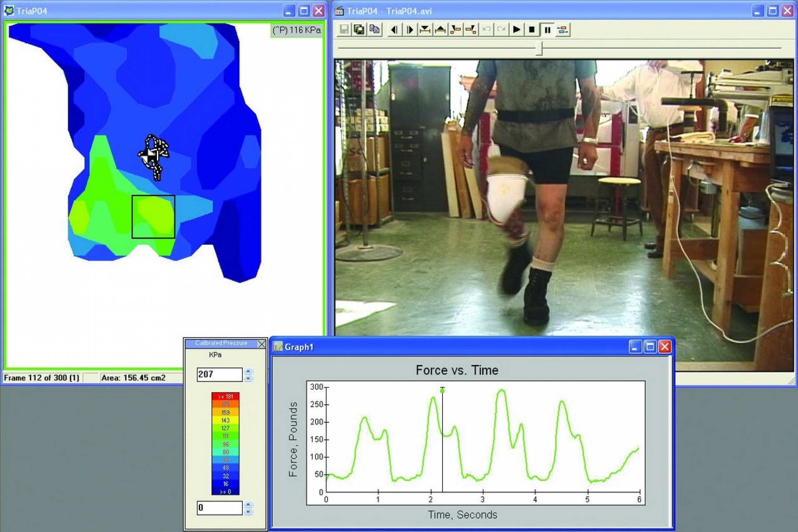Step forward one frame in video
The height and width of the screenshot is (532, 798).
pos(410,30)
